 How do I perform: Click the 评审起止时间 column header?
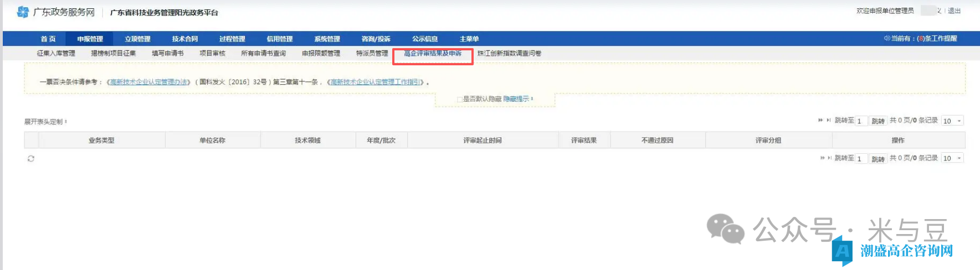pos(483,140)
